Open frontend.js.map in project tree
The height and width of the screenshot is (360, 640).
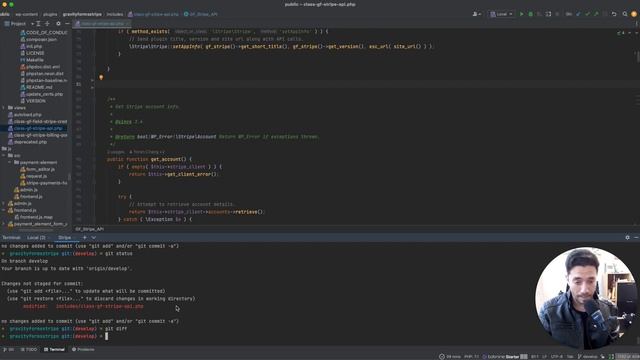(33, 217)
